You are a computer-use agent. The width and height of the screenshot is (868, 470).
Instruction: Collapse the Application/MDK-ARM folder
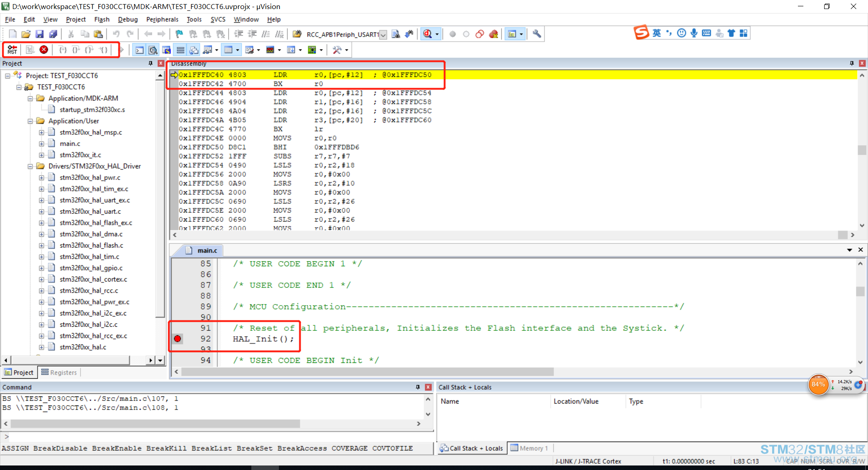(30, 99)
